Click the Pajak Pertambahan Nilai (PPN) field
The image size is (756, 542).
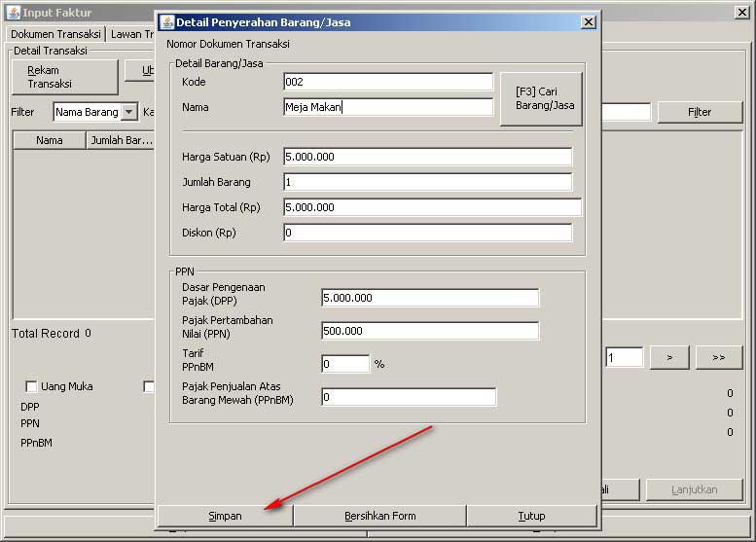(x=430, y=331)
